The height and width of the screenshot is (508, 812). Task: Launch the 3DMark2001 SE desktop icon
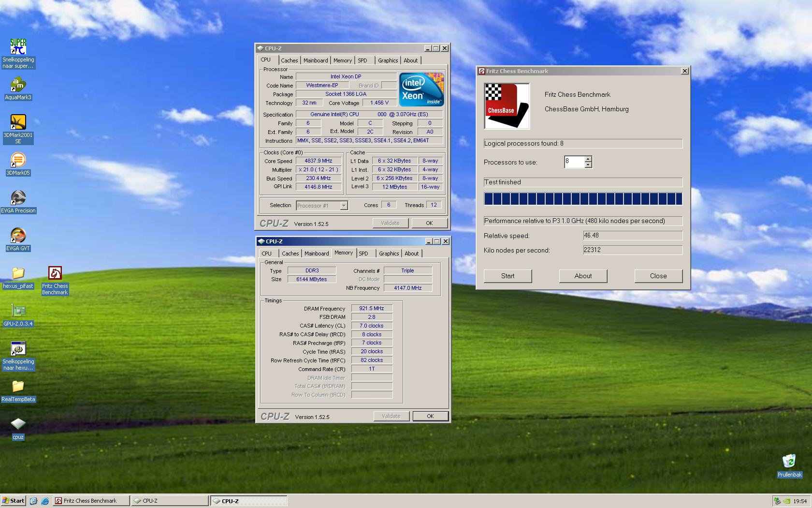coord(18,129)
